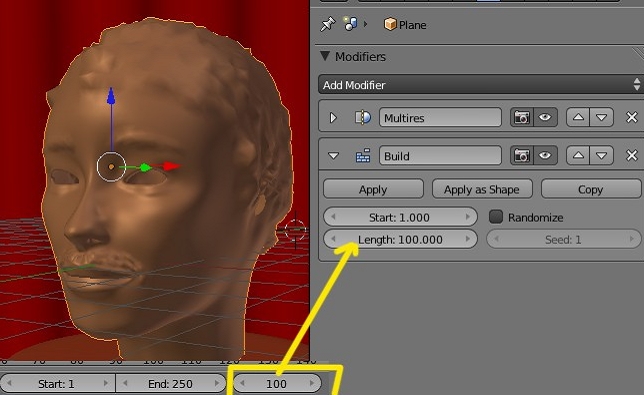Click current frame field showing 100

(276, 384)
